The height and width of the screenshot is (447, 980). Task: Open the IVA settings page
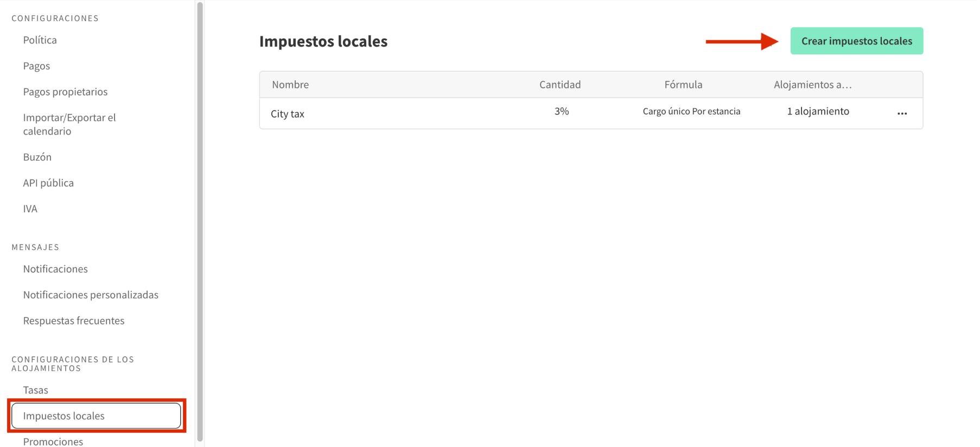tap(30, 208)
